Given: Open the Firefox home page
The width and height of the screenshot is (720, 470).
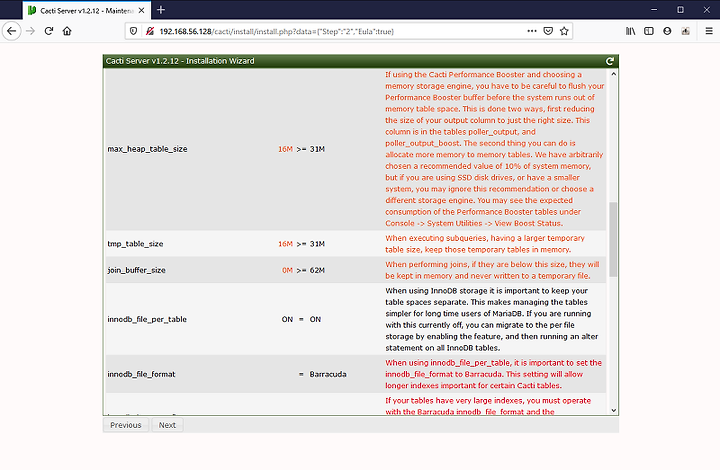Looking at the screenshot, I should click(67, 31).
